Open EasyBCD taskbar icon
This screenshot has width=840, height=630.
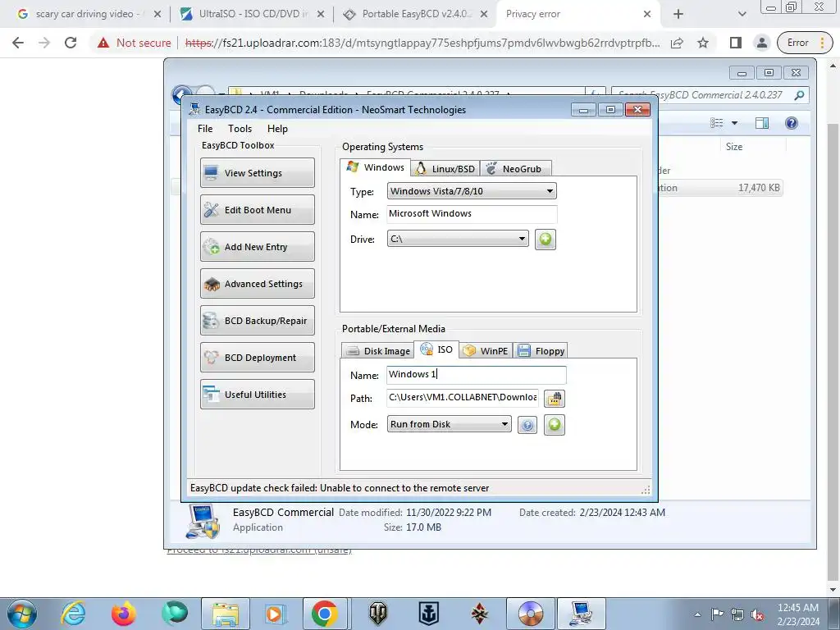(x=582, y=614)
